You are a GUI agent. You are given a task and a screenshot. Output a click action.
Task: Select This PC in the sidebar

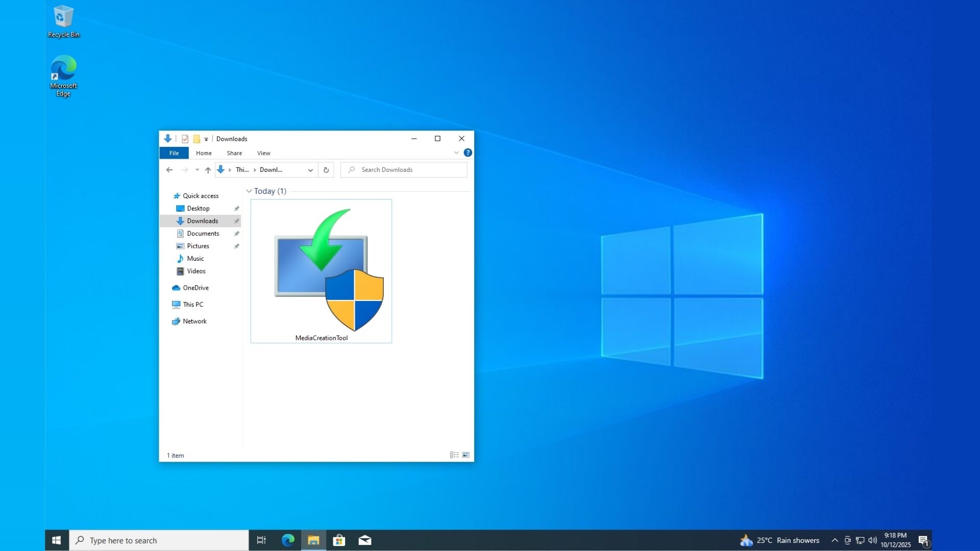coord(192,304)
